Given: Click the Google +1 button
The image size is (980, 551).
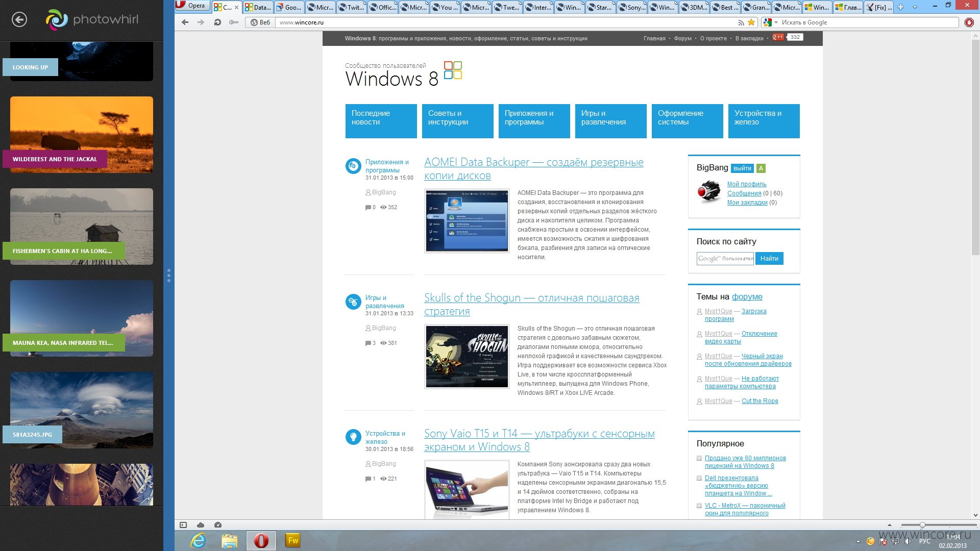Looking at the screenshot, I should point(778,37).
